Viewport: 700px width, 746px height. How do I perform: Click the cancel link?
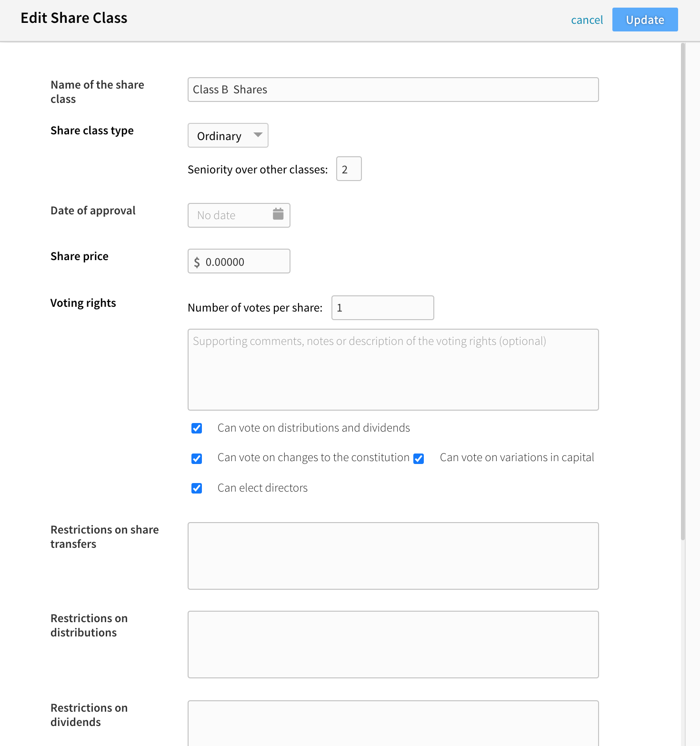(587, 20)
